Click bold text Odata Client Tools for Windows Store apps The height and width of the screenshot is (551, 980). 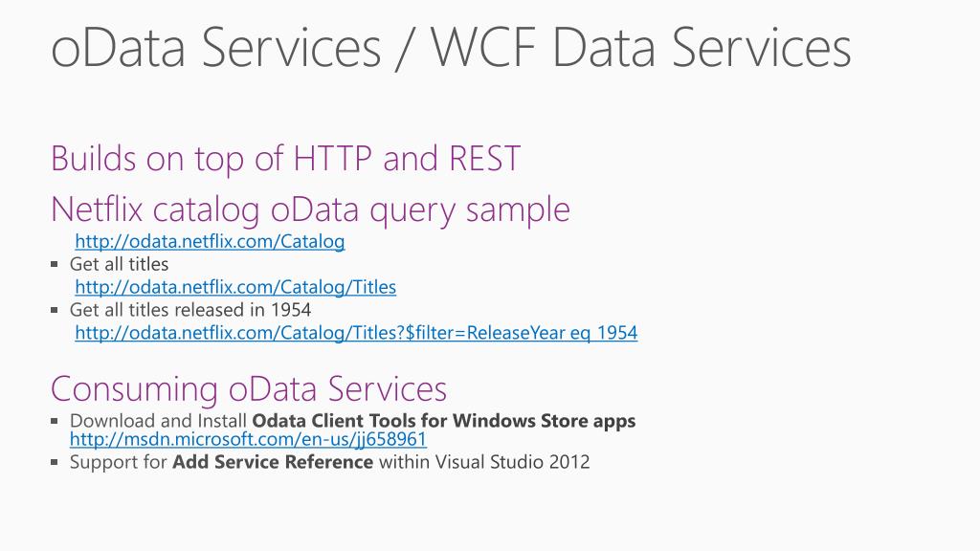(x=444, y=421)
